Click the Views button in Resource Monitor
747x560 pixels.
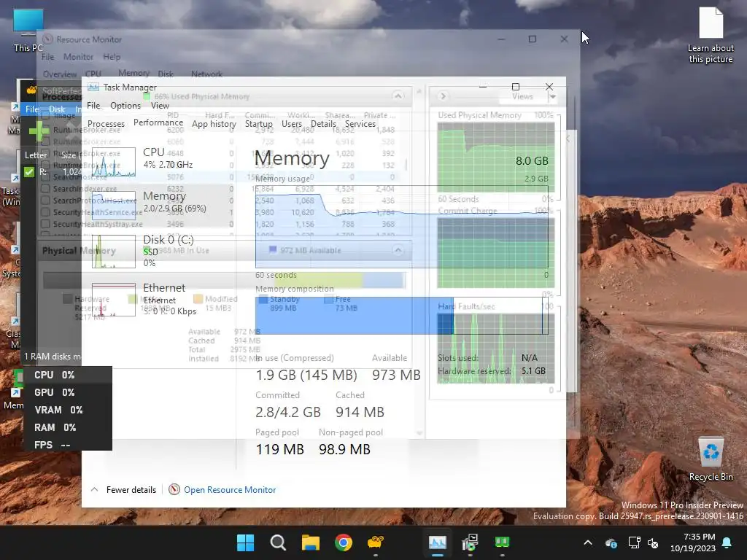(522, 96)
